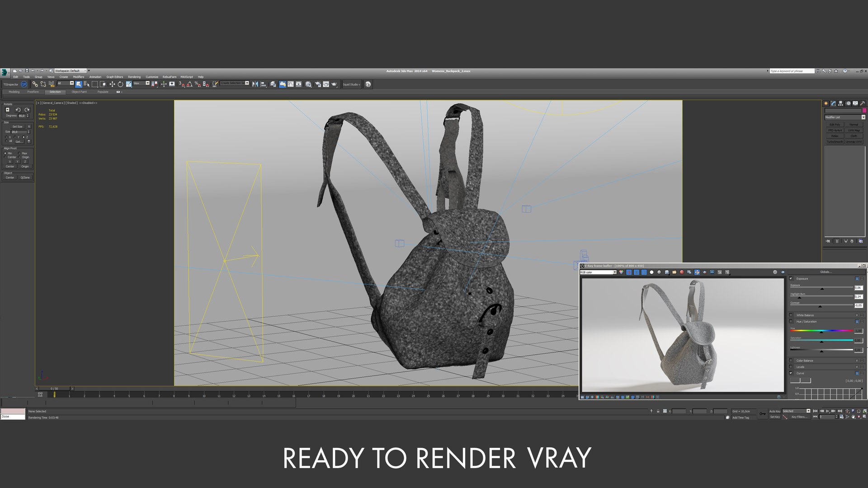Open the Motion command panel tab
The width and height of the screenshot is (868, 488).
pyautogui.click(x=849, y=103)
